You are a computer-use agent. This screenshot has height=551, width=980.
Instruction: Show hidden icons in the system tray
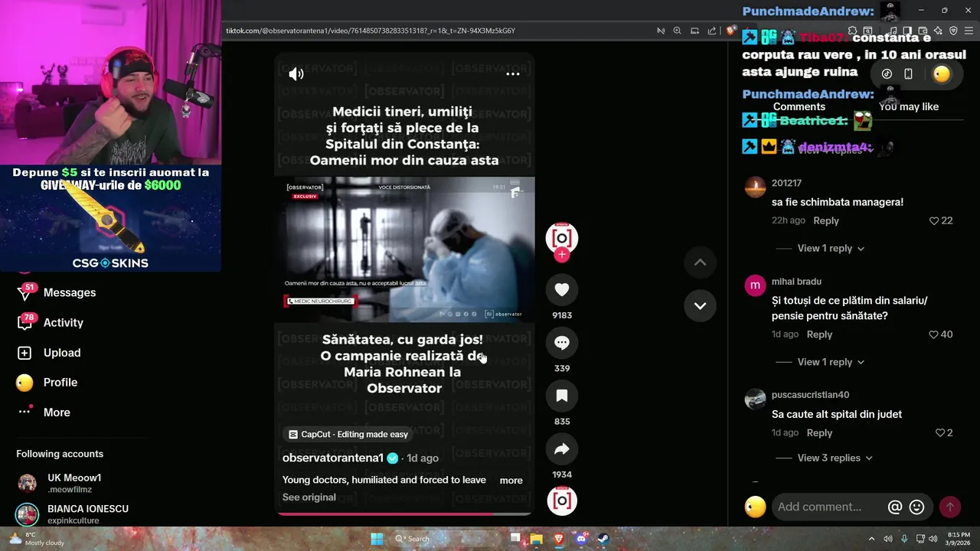click(872, 539)
